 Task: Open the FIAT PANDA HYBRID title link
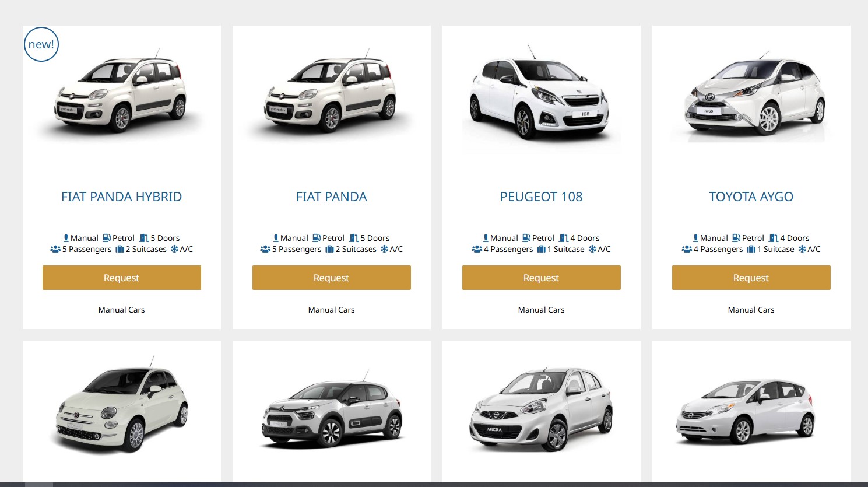pyautogui.click(x=122, y=197)
